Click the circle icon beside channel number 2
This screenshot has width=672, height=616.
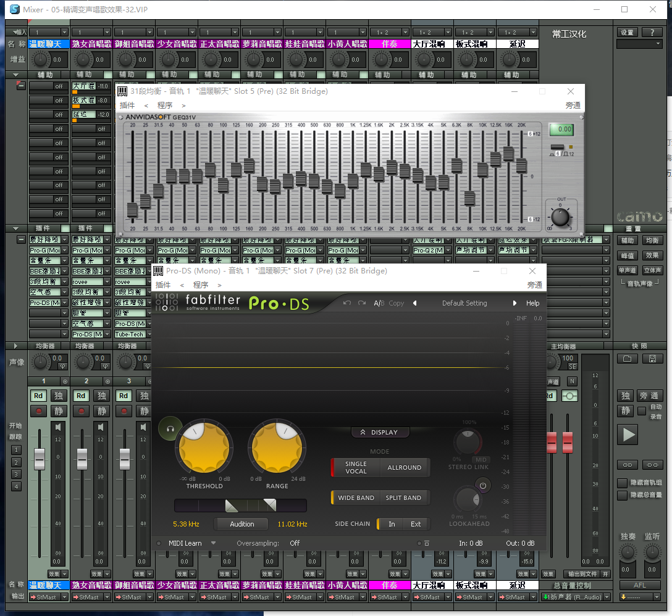point(107,381)
